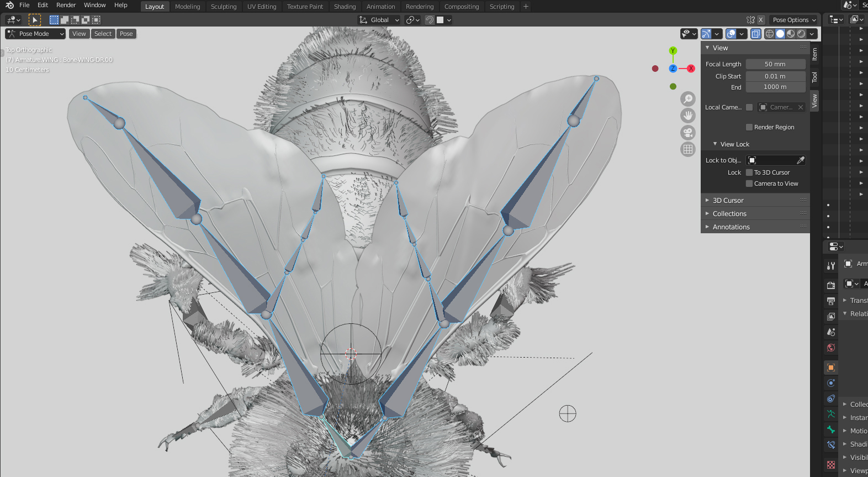
Task: Enable Lock Camera to View checkbox
Action: (749, 184)
